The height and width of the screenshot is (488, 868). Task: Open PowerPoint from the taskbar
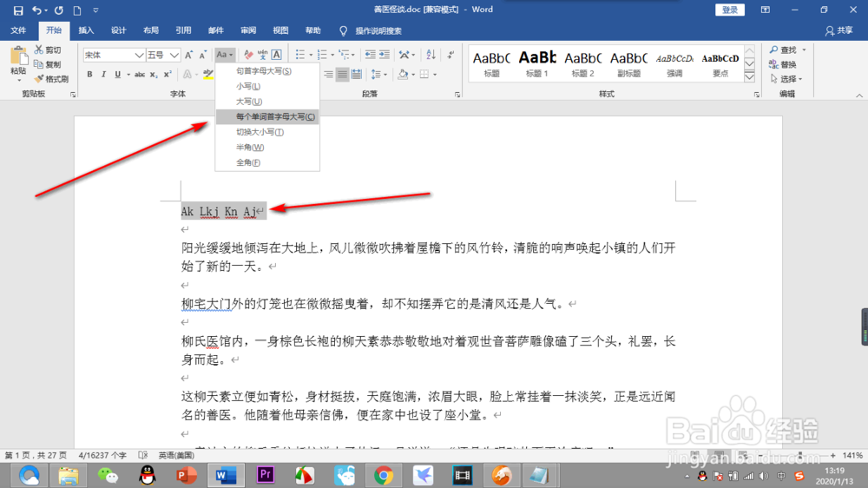pos(187,475)
